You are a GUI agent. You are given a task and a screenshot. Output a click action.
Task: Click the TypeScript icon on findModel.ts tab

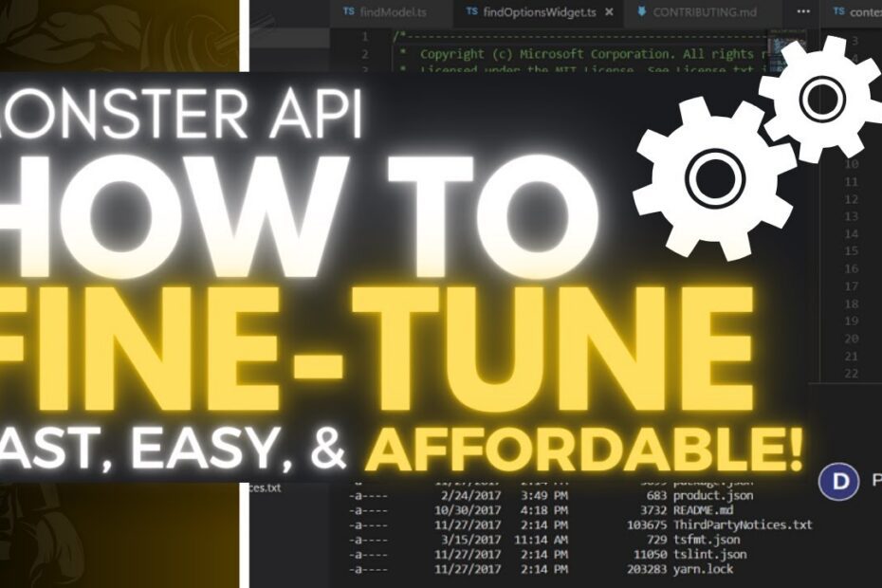point(349,11)
